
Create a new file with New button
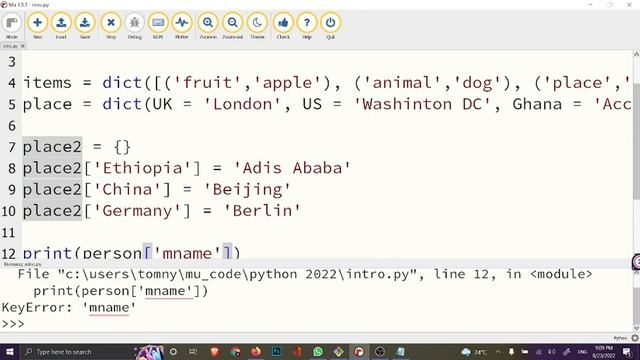pyautogui.click(x=37, y=25)
